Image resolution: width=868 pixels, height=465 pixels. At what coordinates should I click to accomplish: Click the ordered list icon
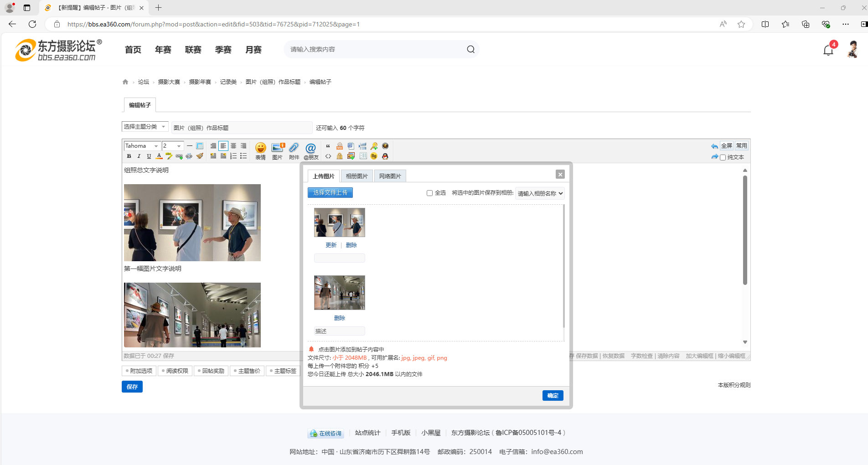pos(233,156)
